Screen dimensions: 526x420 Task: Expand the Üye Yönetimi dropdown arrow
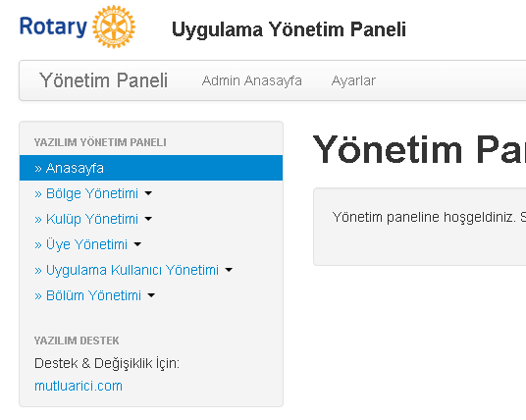pyautogui.click(x=137, y=244)
